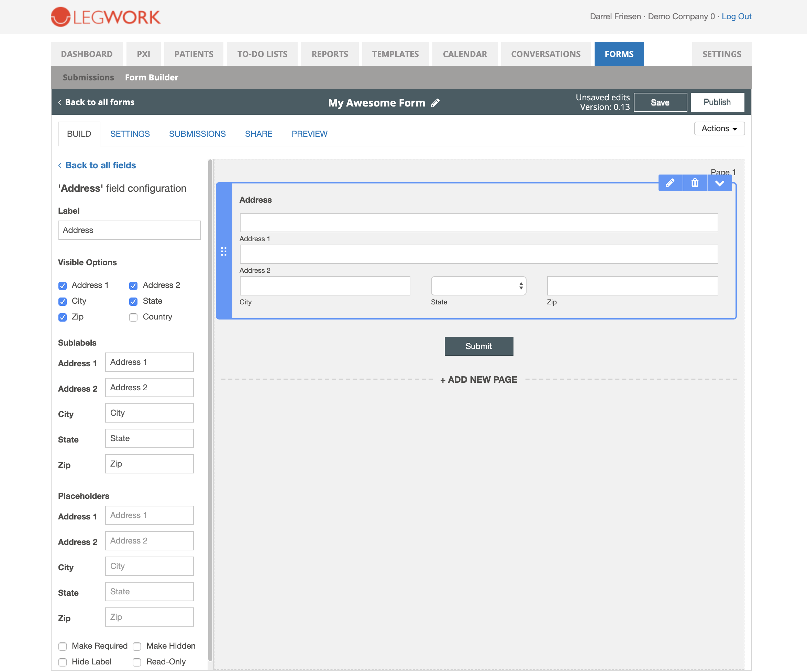Click the pencil icon beside form title
Image resolution: width=807 pixels, height=672 pixels.
[x=435, y=103]
